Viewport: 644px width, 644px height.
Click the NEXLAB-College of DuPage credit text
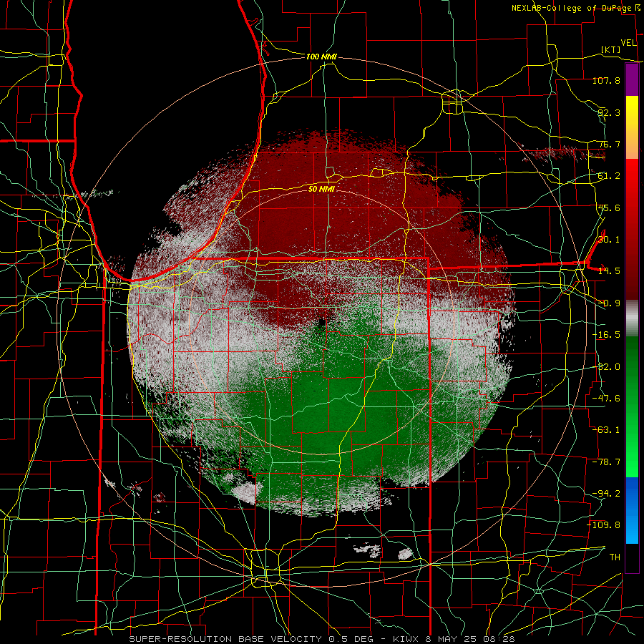(x=573, y=8)
